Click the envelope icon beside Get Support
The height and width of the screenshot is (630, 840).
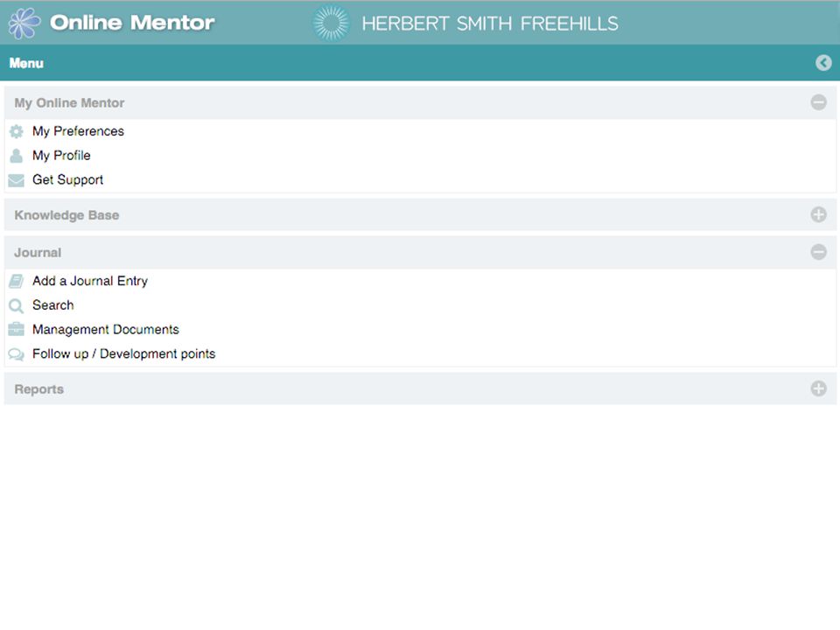(17, 180)
